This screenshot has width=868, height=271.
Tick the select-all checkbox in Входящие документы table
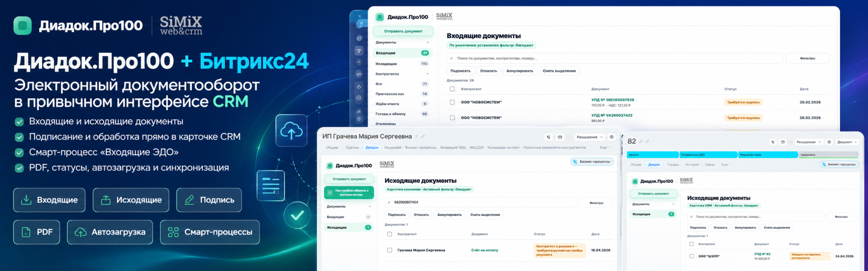(452, 89)
